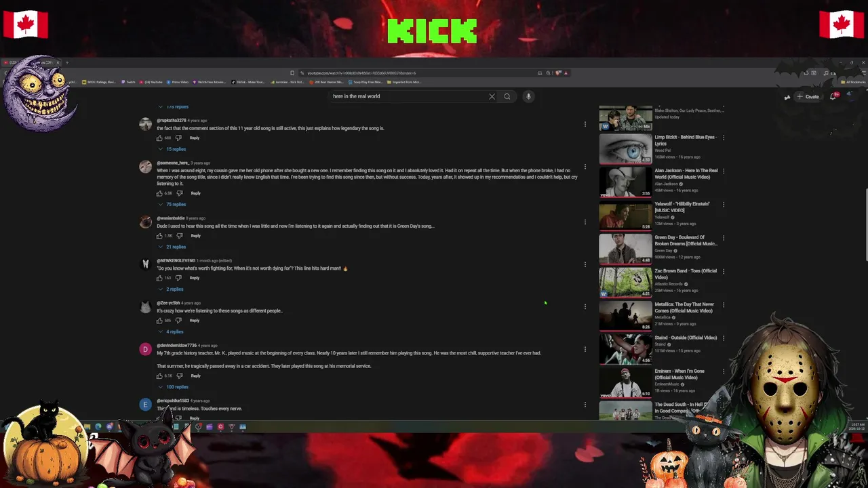Reply to the @NEWKENGLEVEN0 comment

(x=195, y=278)
